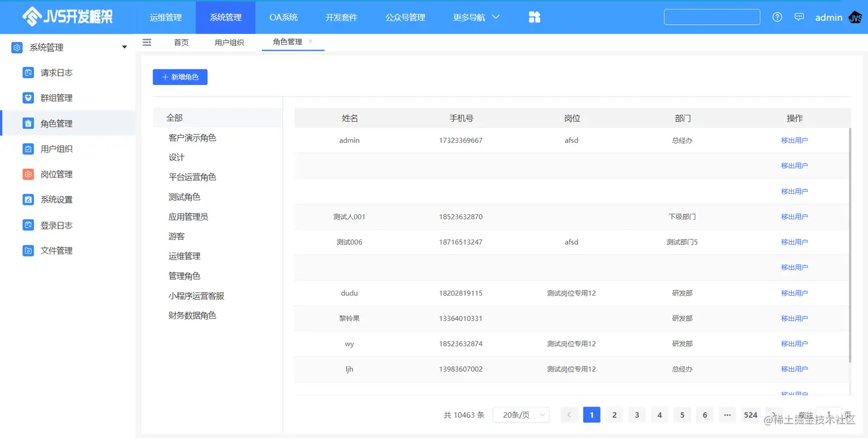Select the 客户演示角色 role
This screenshot has width=868, height=438.
[x=192, y=138]
